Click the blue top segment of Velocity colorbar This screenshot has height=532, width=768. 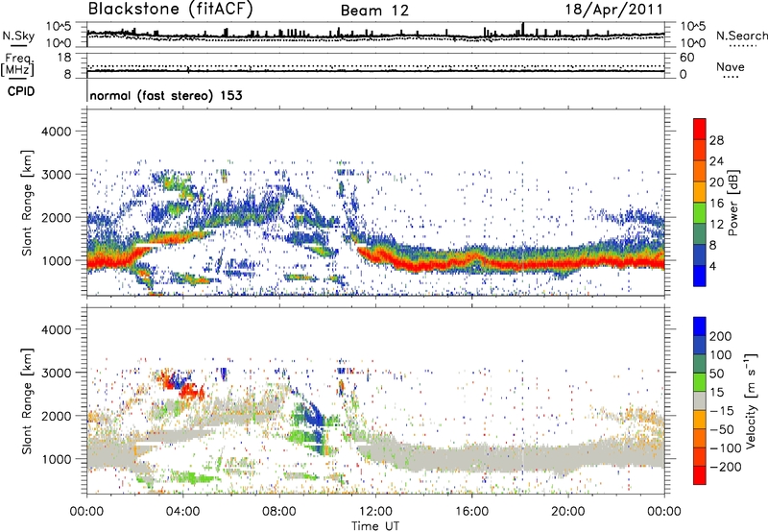[x=700, y=326]
